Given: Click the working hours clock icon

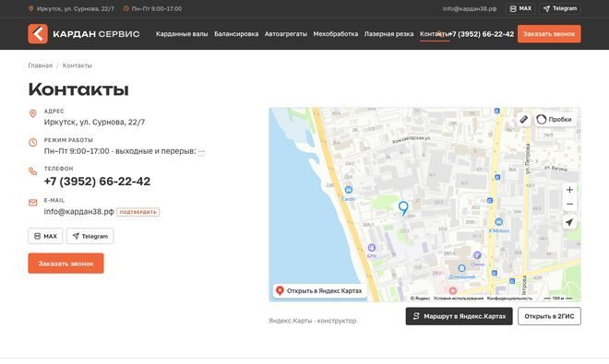Looking at the screenshot, I should [x=33, y=143].
